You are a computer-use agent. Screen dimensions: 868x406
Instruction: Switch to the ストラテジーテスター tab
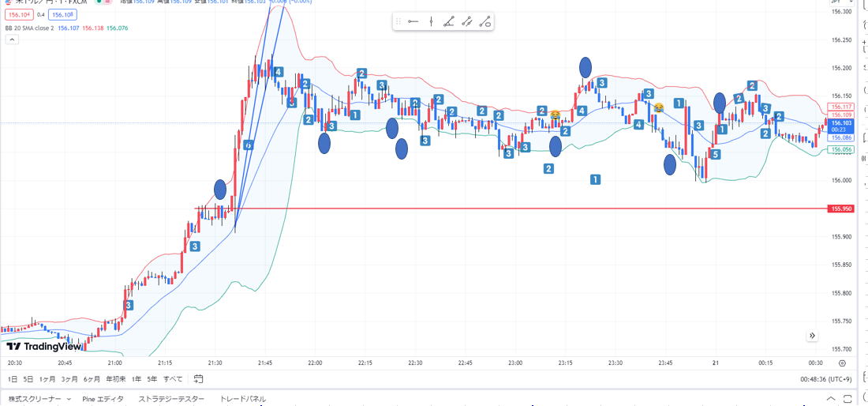point(171,400)
